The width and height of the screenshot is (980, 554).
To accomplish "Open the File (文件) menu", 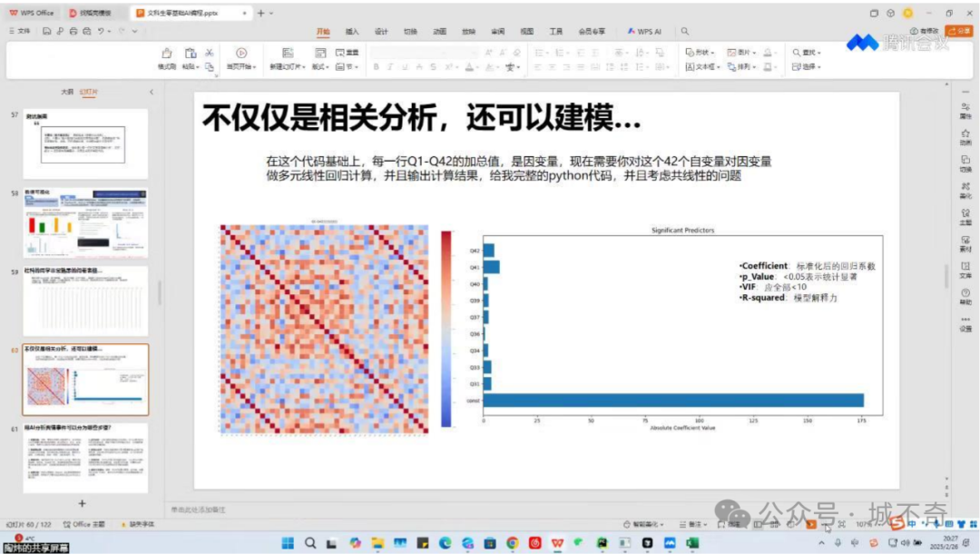I will (20, 31).
